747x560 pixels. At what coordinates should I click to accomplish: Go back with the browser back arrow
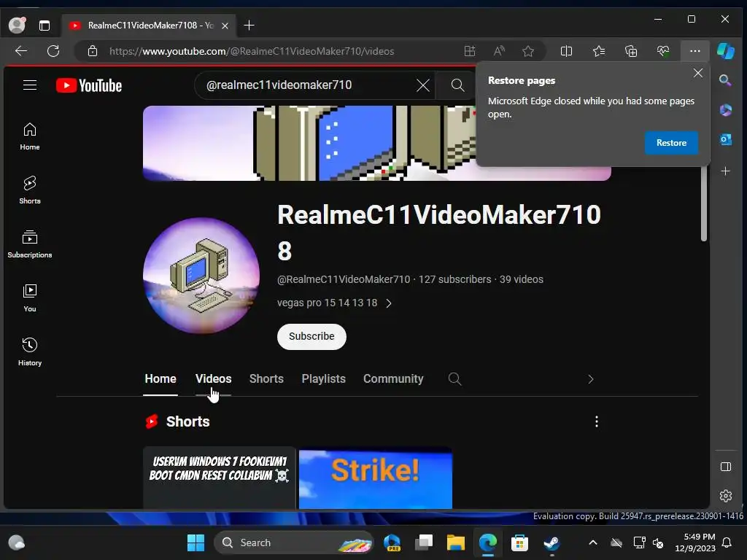pos(21,51)
